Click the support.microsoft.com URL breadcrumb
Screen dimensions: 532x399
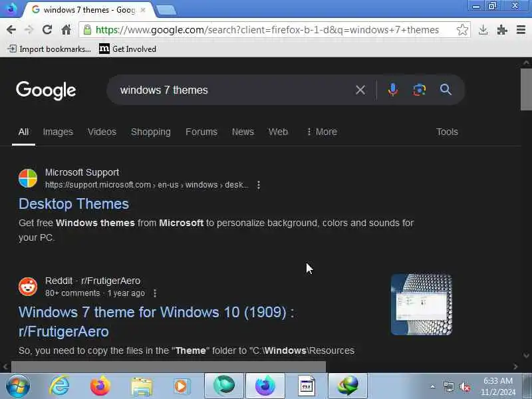(147, 185)
